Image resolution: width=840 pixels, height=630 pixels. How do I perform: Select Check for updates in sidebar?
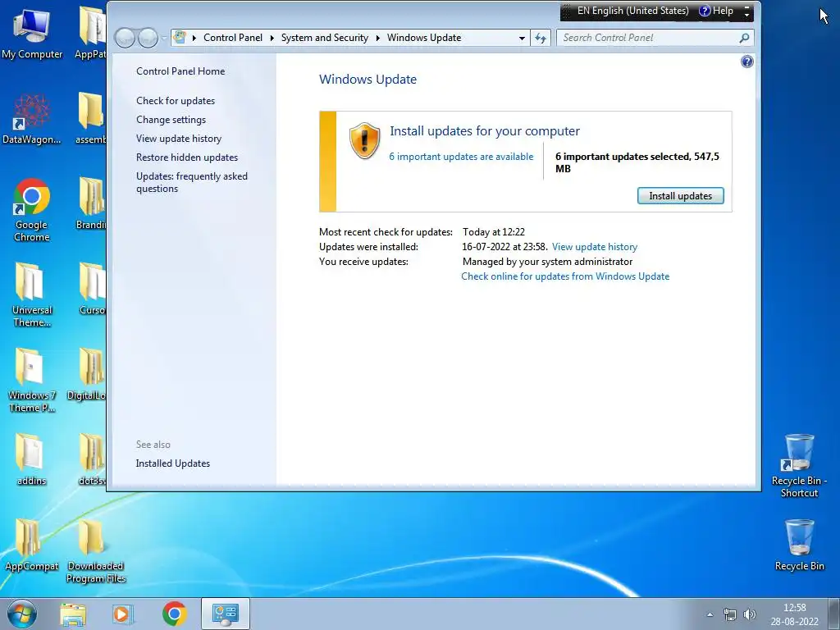[176, 101]
